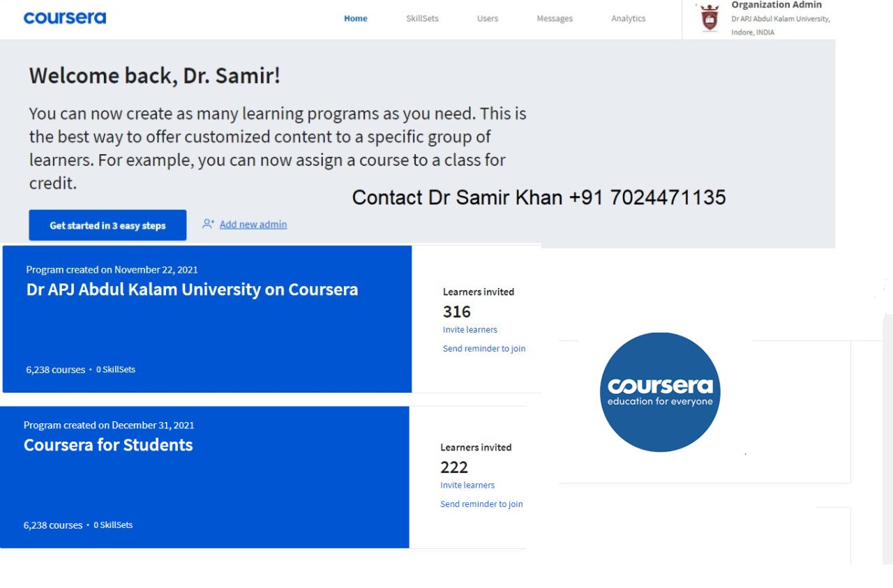893x588 pixels.
Task: View the Analytics tab
Action: pyautogui.click(x=629, y=19)
